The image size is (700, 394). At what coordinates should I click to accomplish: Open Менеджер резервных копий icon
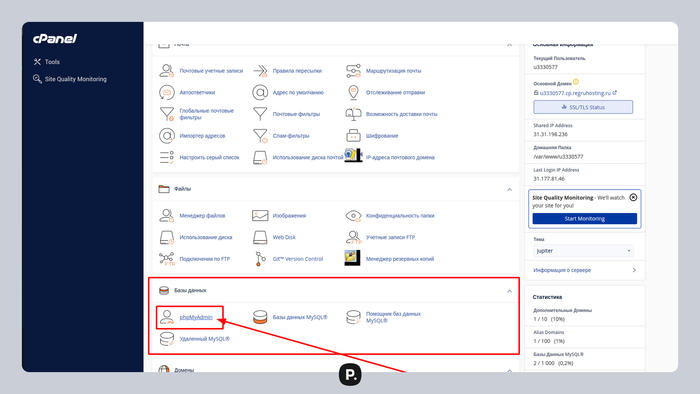pos(352,258)
